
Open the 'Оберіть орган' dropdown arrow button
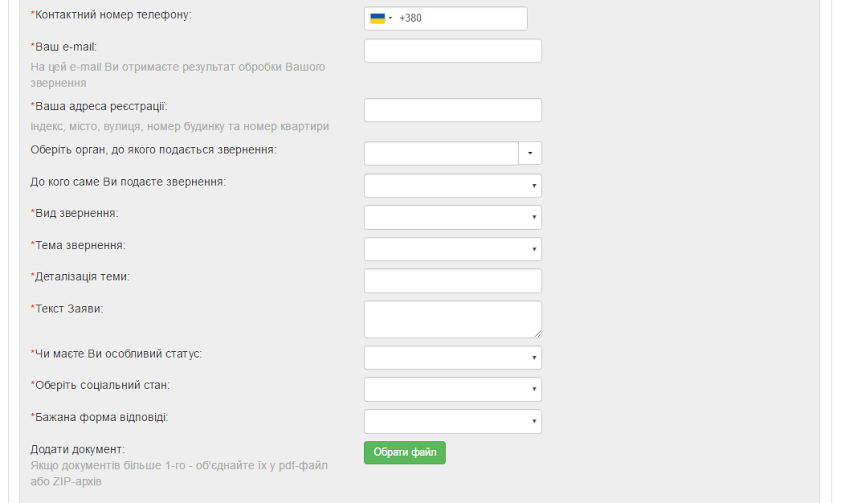coord(530,153)
